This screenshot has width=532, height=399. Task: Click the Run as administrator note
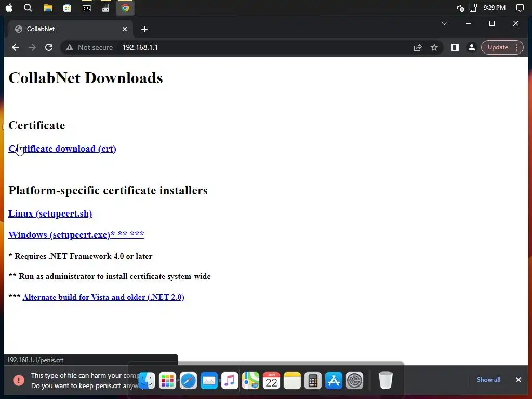click(x=110, y=276)
